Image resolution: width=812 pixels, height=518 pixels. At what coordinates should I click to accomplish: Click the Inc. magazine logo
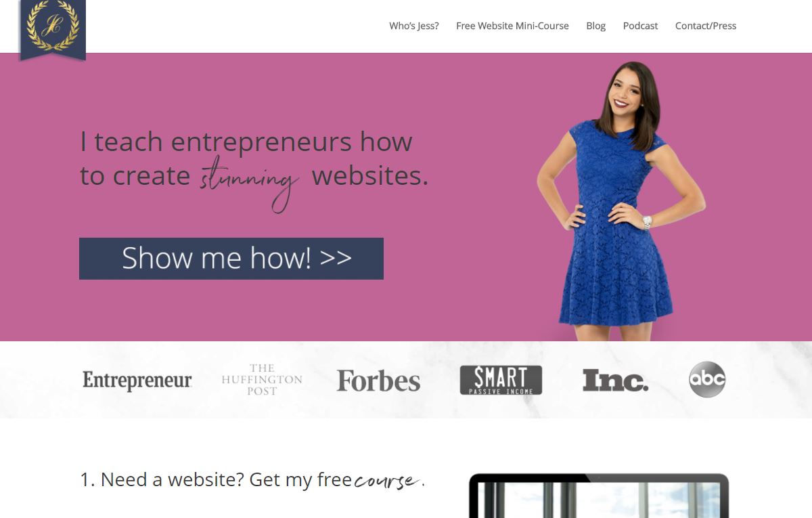pyautogui.click(x=615, y=381)
